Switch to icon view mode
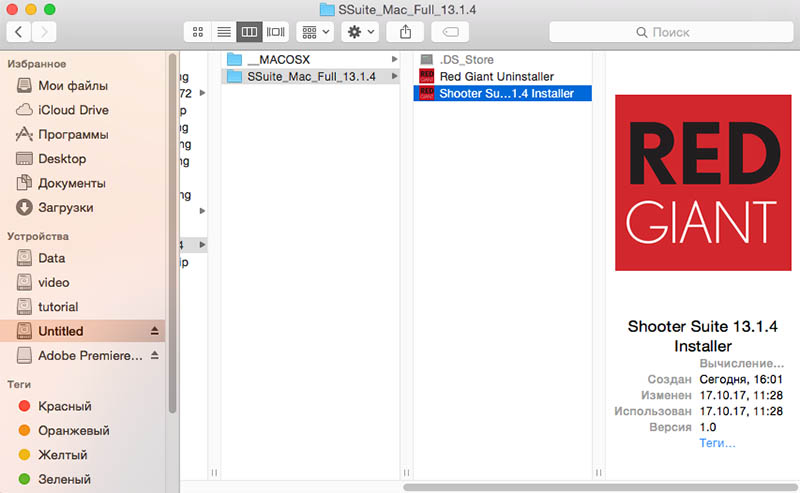This screenshot has height=493, width=800. tap(197, 32)
